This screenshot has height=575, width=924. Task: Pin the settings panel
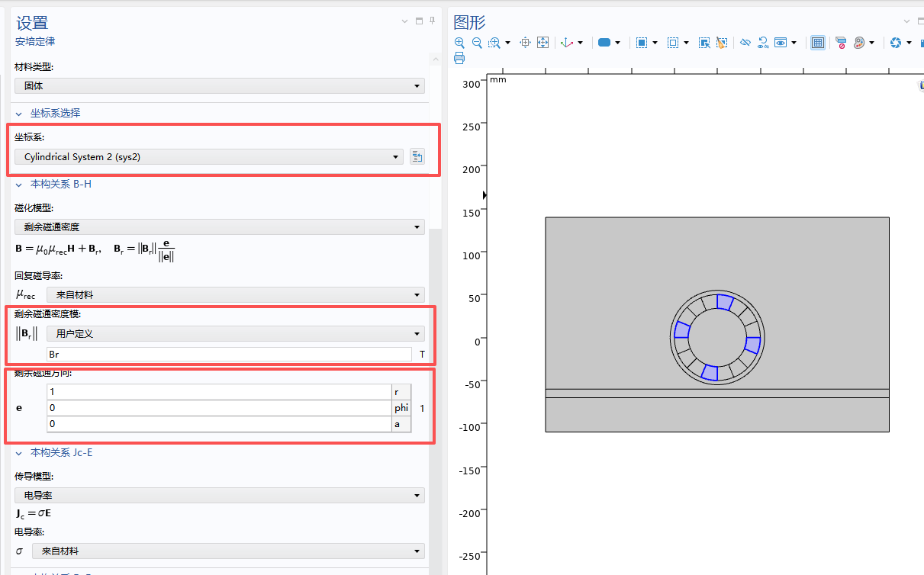pos(432,21)
